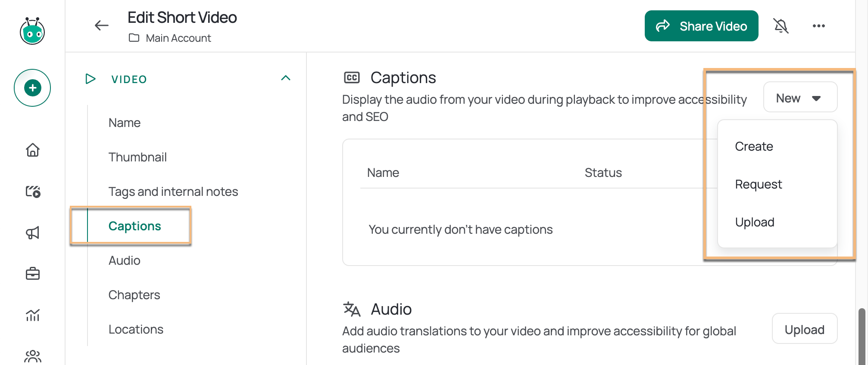Click the Video section play icon
Image resolution: width=868 pixels, height=365 pixels.
(x=91, y=79)
